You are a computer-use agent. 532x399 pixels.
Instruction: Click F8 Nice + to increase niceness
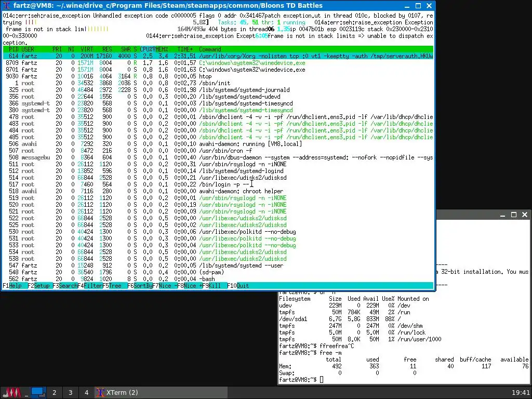pyautogui.click(x=190, y=286)
